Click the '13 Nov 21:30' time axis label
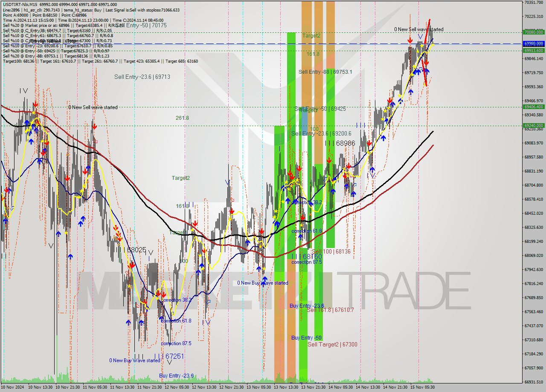 coord(313,387)
